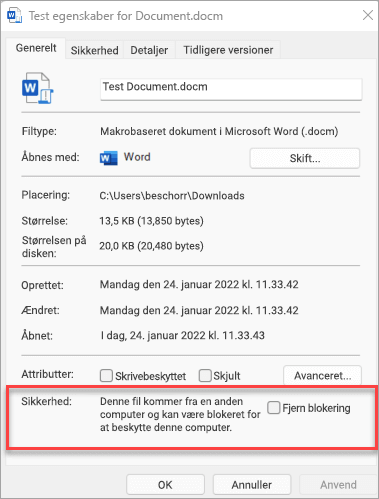Click the Ændret date value
The image size is (379, 499).
coord(199,310)
